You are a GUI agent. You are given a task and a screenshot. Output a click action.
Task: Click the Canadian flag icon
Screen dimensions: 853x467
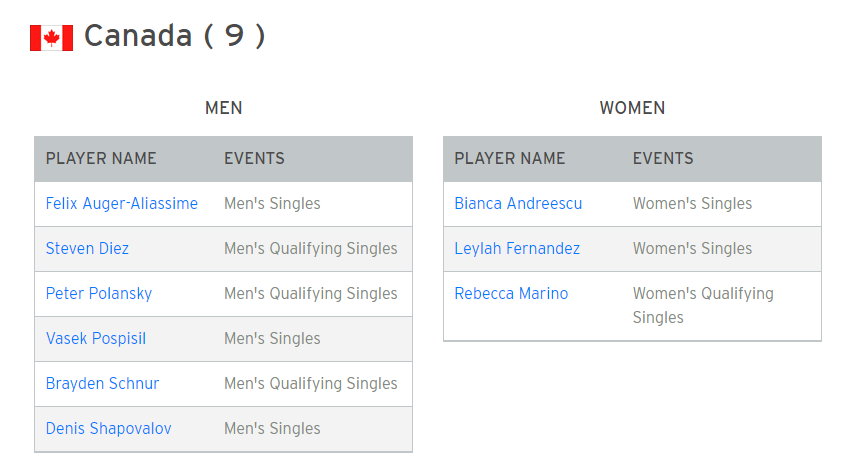coord(51,38)
